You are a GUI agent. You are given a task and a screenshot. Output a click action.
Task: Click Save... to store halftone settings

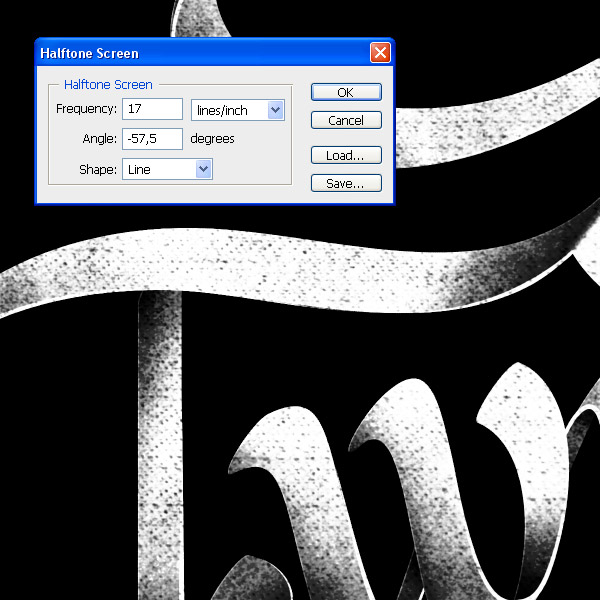(346, 183)
